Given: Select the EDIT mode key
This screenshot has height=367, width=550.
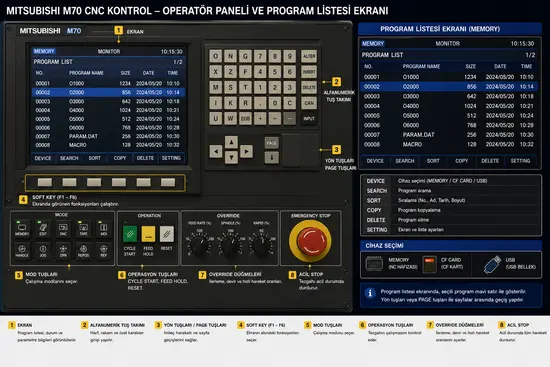Looking at the screenshot, I should (x=43, y=229).
